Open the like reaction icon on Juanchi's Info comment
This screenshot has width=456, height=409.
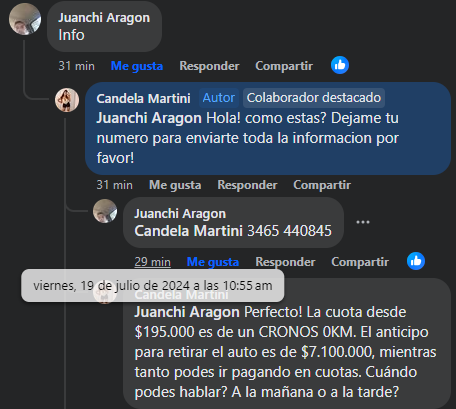(340, 65)
